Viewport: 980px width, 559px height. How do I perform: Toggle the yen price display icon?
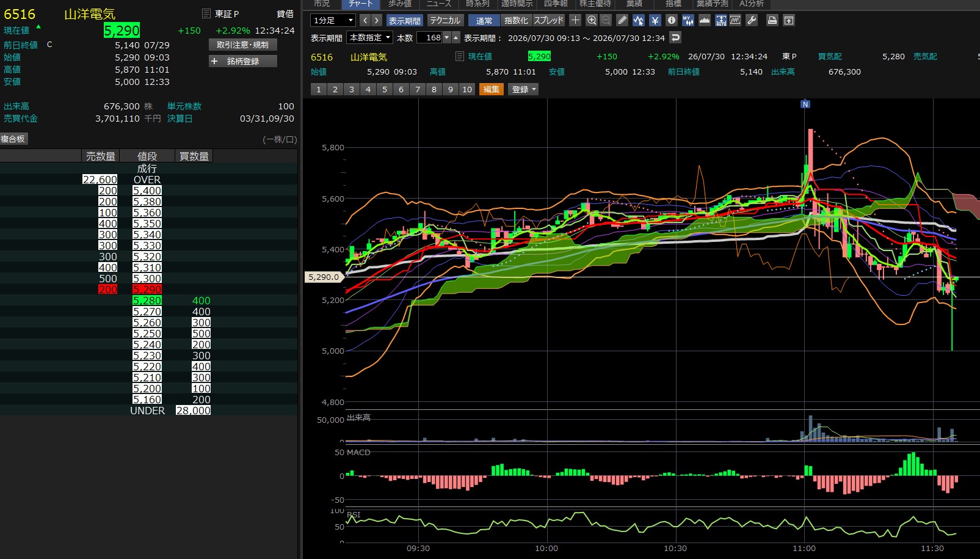coord(655,20)
